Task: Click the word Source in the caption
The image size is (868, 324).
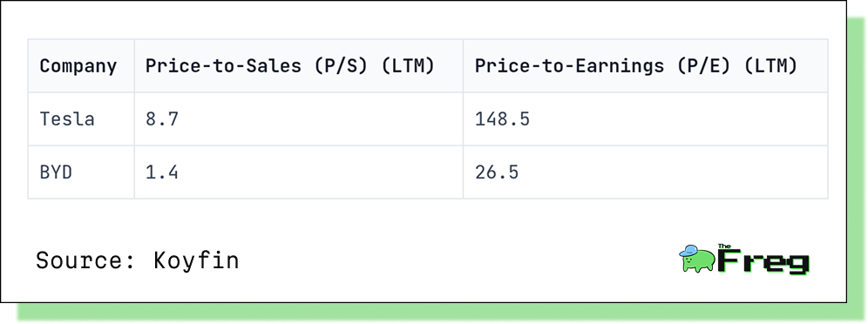Action: [x=79, y=260]
